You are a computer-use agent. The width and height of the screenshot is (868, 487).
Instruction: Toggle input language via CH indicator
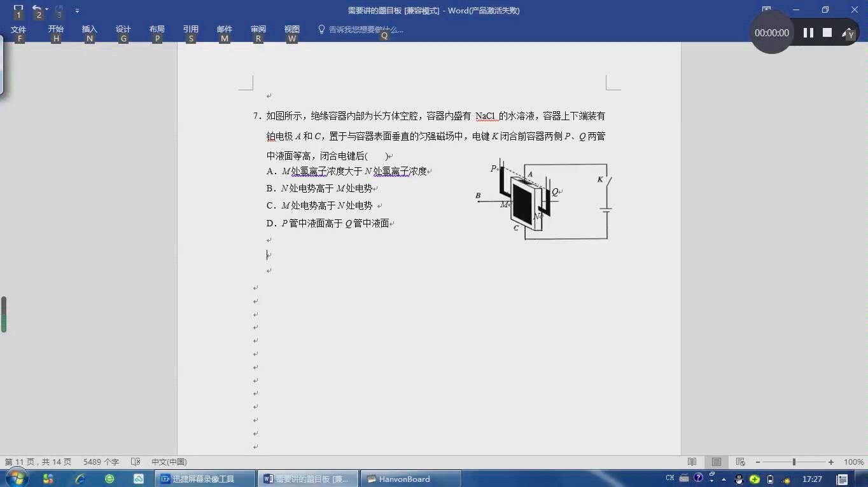[669, 477]
